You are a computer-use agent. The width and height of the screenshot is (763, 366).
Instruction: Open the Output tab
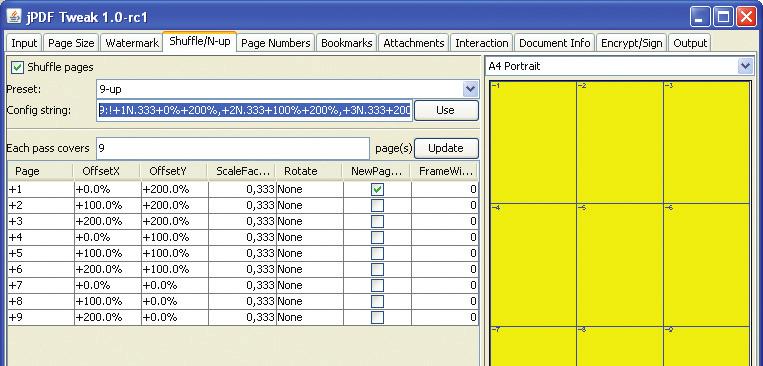pos(690,43)
